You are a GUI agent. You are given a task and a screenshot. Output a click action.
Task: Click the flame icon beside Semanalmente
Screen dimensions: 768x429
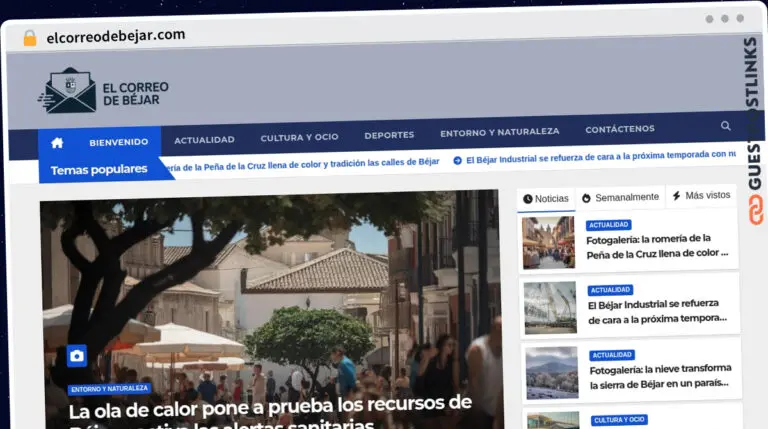tap(586, 198)
